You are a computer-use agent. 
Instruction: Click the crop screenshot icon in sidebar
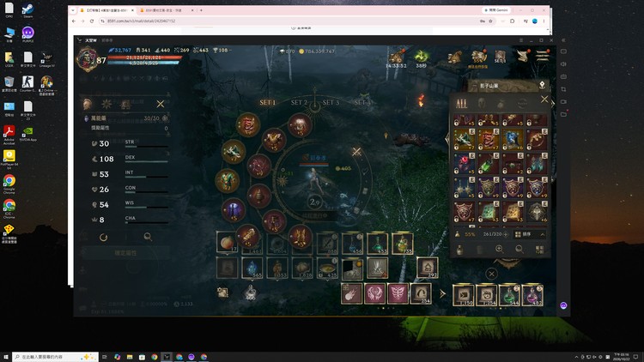[563, 89]
